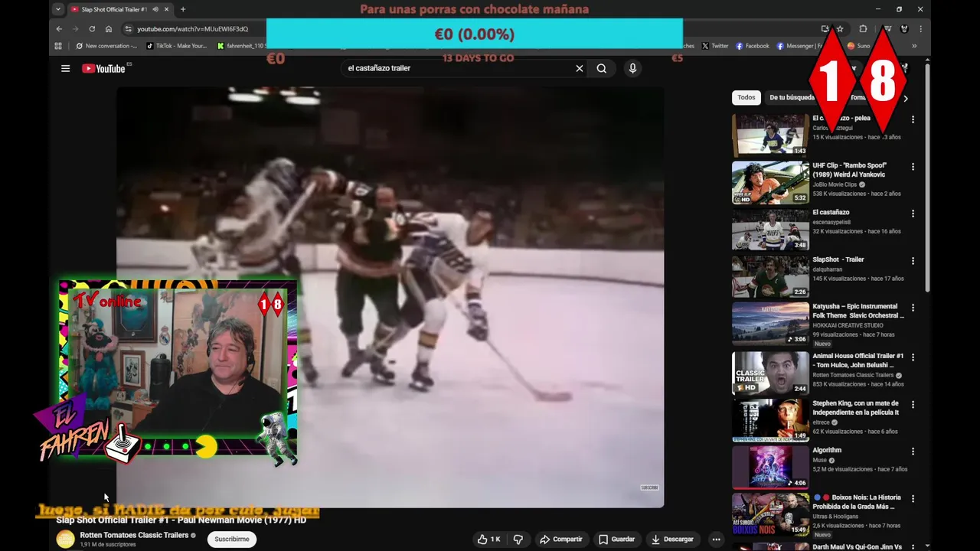Open the browser home page icon
The width and height of the screenshot is (980, 551).
[109, 29]
